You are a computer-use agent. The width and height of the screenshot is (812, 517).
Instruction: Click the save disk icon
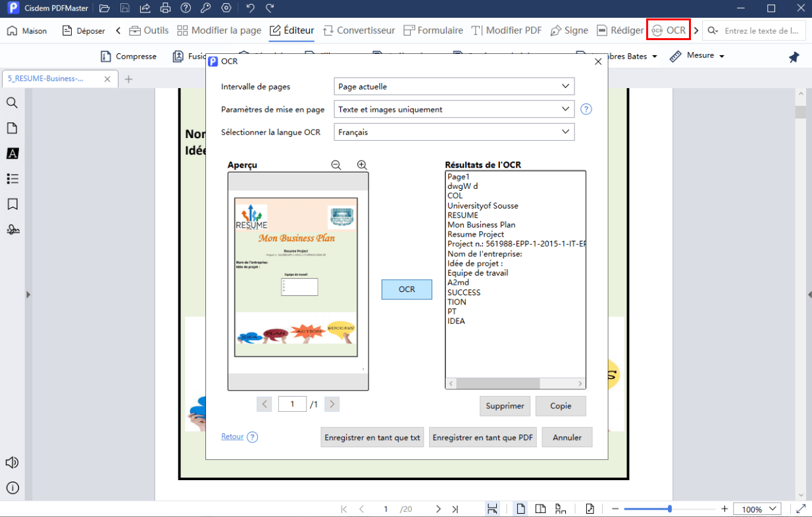click(x=124, y=9)
